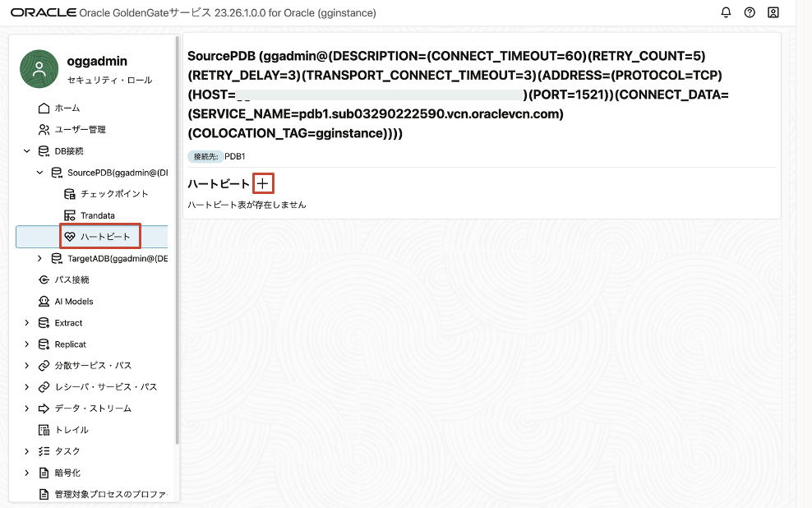Expand the Extract section

27,323
